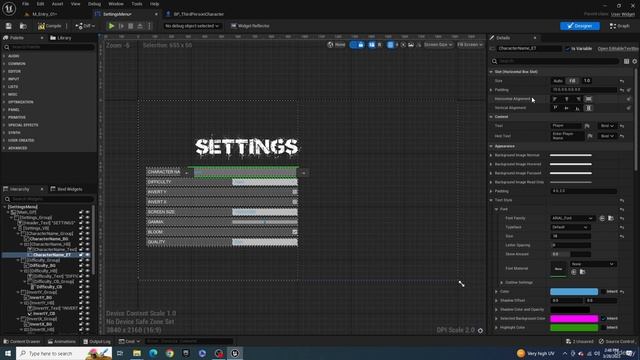Click the Stop simulation icon
This screenshot has height=360, width=640.
coord(131,26)
